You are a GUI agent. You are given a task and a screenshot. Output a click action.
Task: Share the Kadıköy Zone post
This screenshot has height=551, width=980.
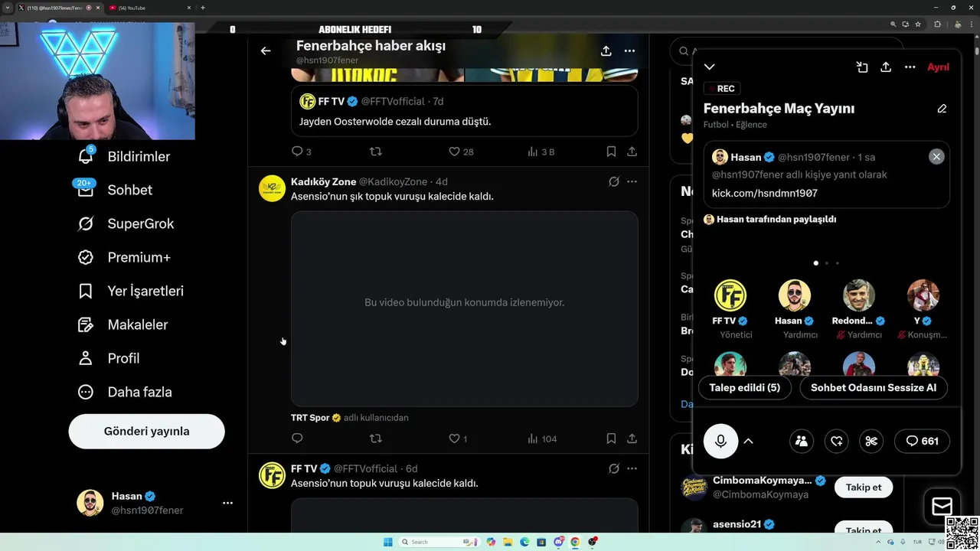click(632, 439)
